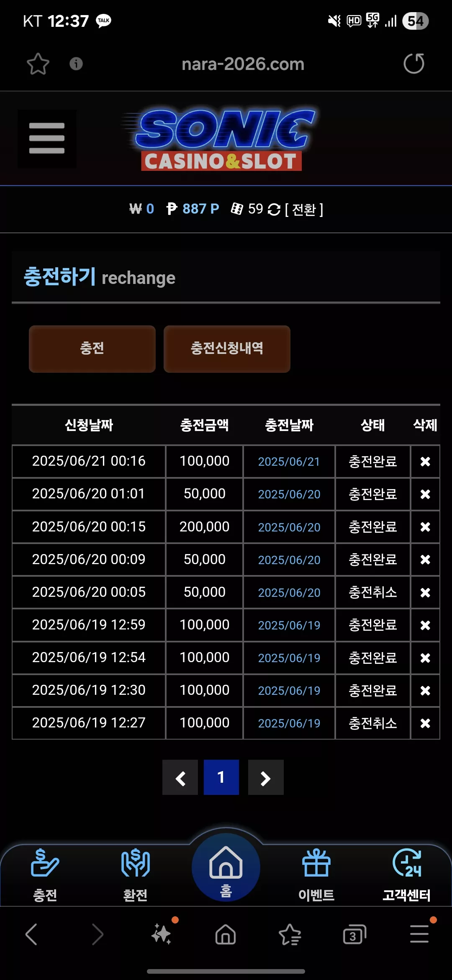Click the [ 전환 ] points convert link
Viewport: 452px width, 980px height.
[304, 209]
